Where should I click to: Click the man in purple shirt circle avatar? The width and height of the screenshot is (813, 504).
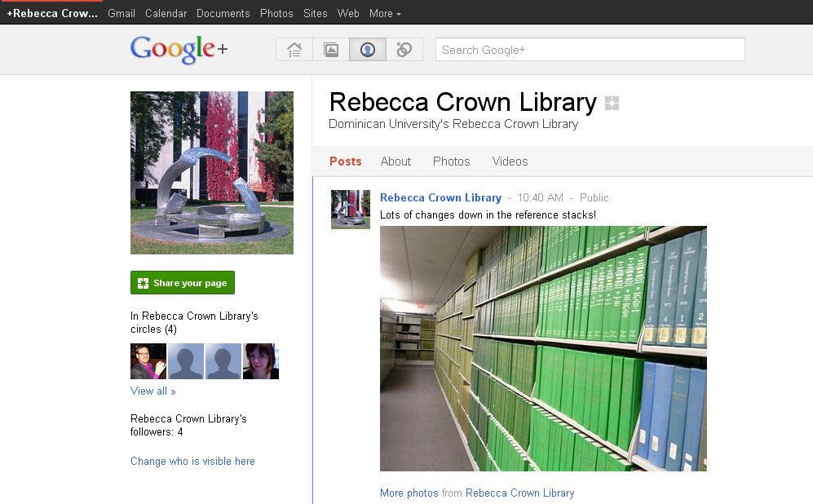(x=148, y=361)
